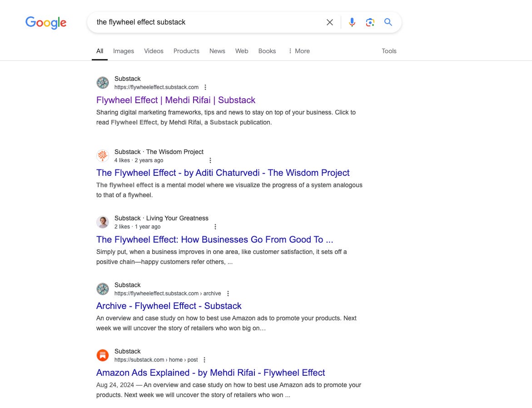This screenshot has width=532, height=408.
Task: Open Amazon Ads Explained by Mehdi Rifai link
Action: (210, 373)
